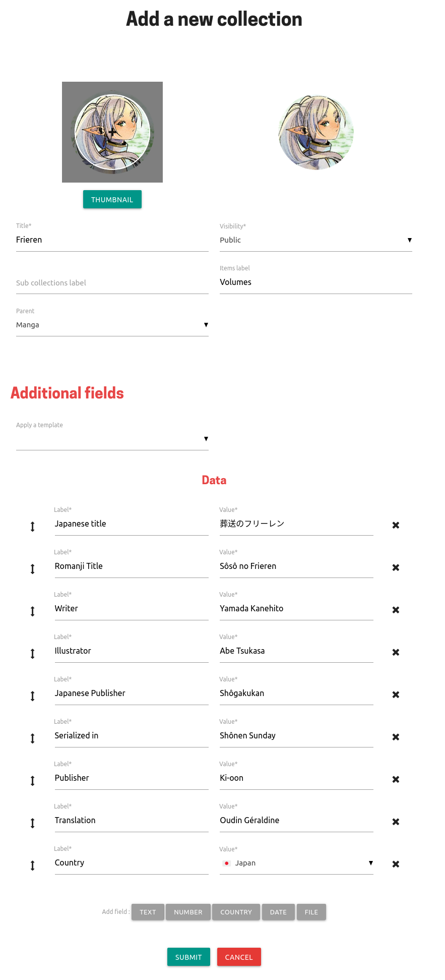Click the reorder arrow next to Serialized in
The height and width of the screenshot is (980, 445).
32,738
